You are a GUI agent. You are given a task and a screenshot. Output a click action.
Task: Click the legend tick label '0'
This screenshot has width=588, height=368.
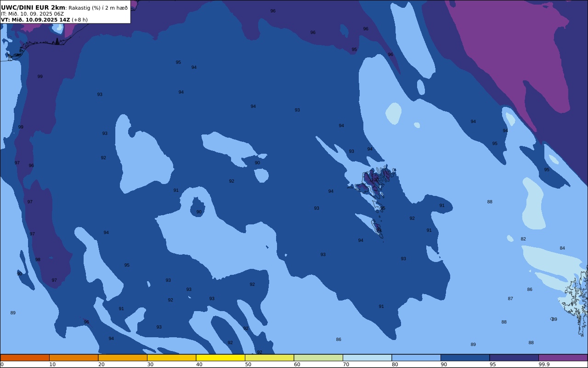pos(2,364)
